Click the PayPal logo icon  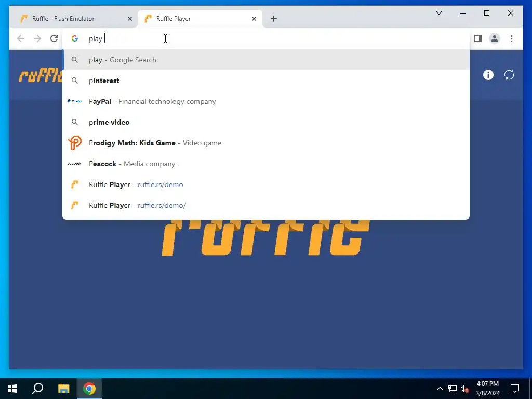(75, 101)
